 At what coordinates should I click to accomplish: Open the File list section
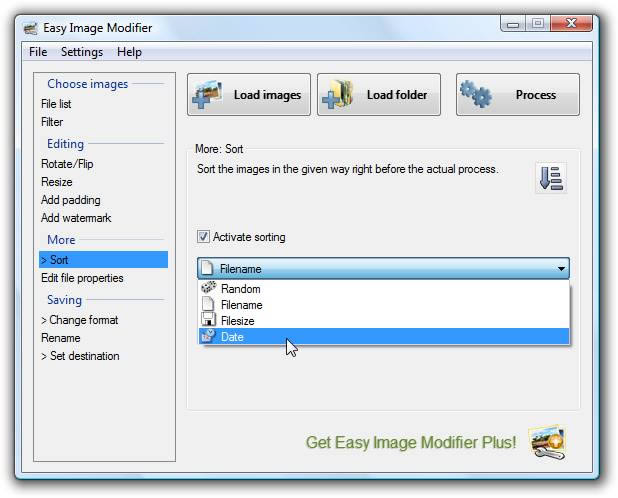pyautogui.click(x=56, y=104)
